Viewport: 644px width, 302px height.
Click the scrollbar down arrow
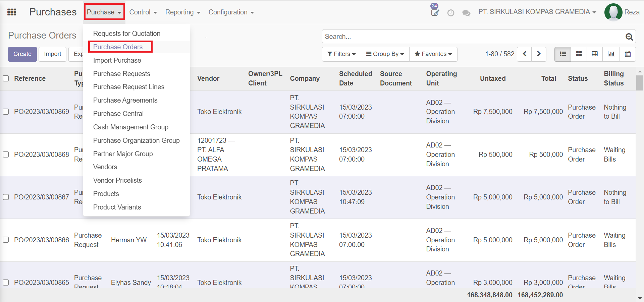pos(640,298)
